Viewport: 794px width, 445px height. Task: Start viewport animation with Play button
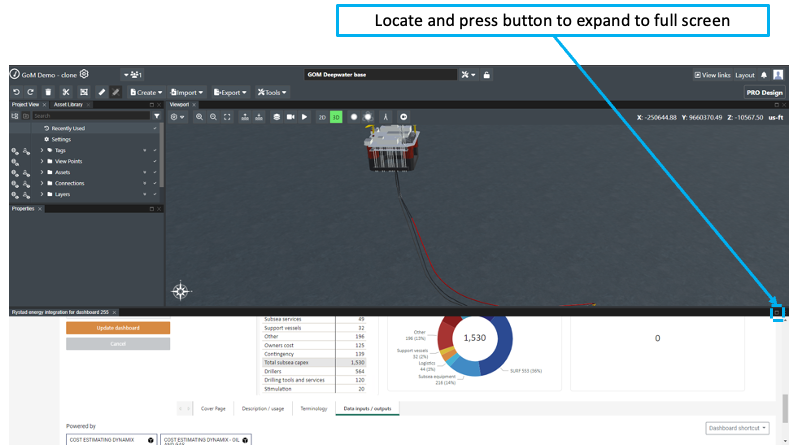(x=304, y=117)
